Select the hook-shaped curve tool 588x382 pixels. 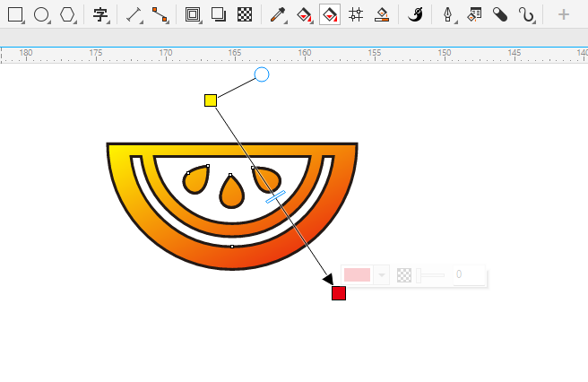[x=526, y=14]
